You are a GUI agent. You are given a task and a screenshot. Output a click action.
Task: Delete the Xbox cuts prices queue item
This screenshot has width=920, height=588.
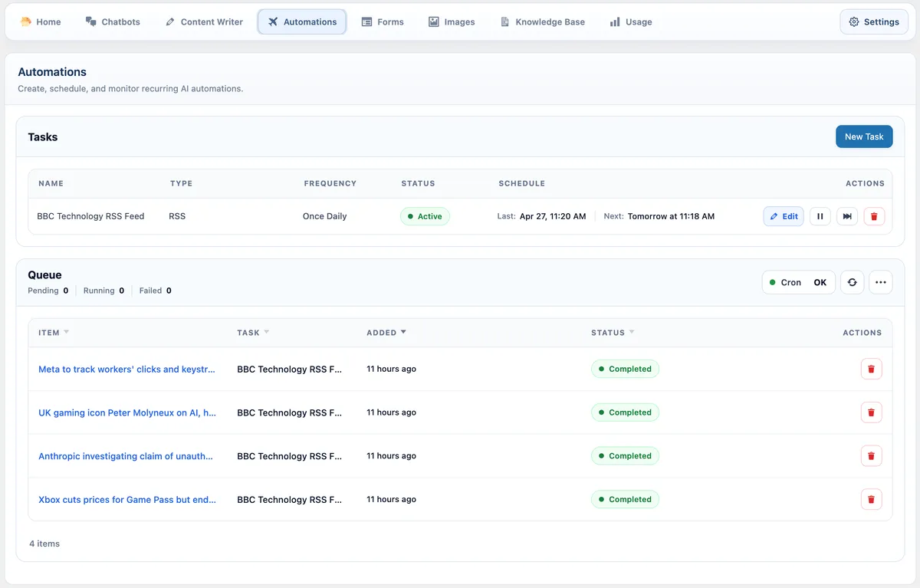tap(871, 499)
